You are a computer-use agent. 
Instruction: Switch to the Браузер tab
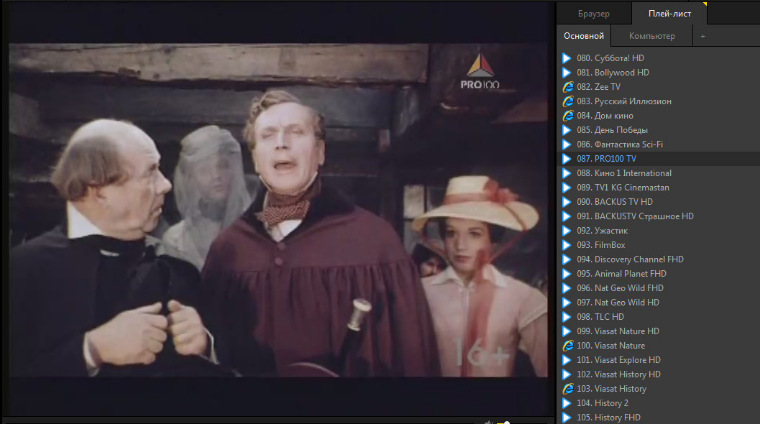tap(594, 14)
